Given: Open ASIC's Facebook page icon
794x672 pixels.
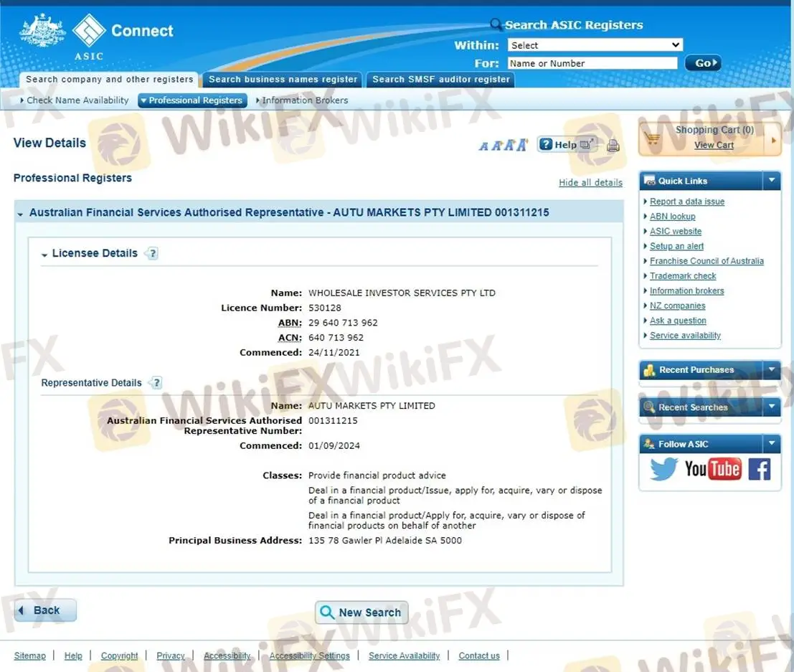Looking at the screenshot, I should 759,470.
